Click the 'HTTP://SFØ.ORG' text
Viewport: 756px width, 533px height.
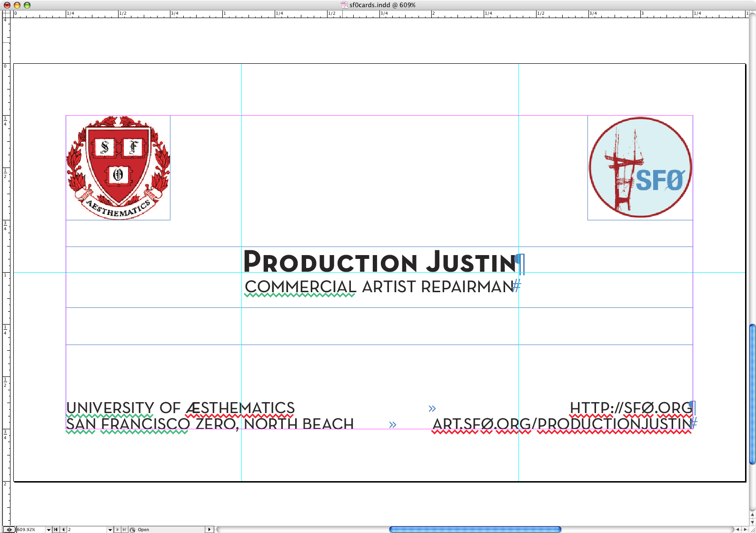click(x=631, y=408)
